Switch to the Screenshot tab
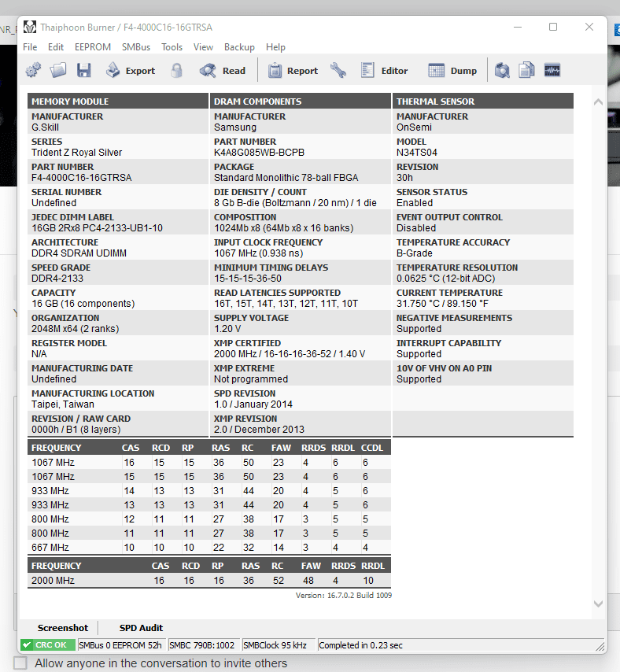The width and height of the screenshot is (620, 672). pyautogui.click(x=63, y=628)
